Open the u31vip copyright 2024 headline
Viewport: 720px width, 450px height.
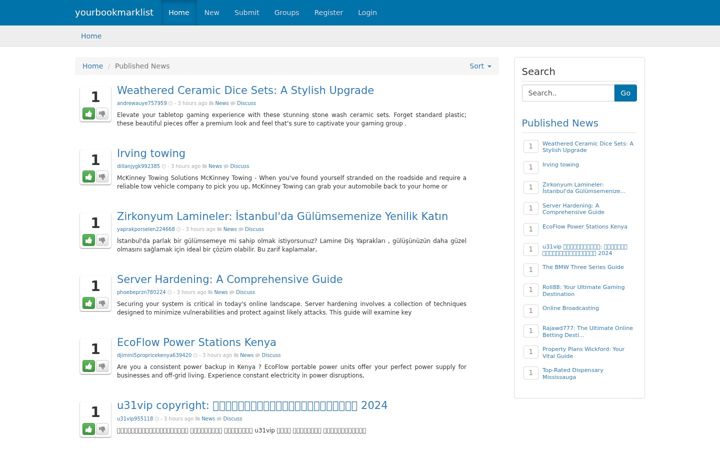click(252, 405)
